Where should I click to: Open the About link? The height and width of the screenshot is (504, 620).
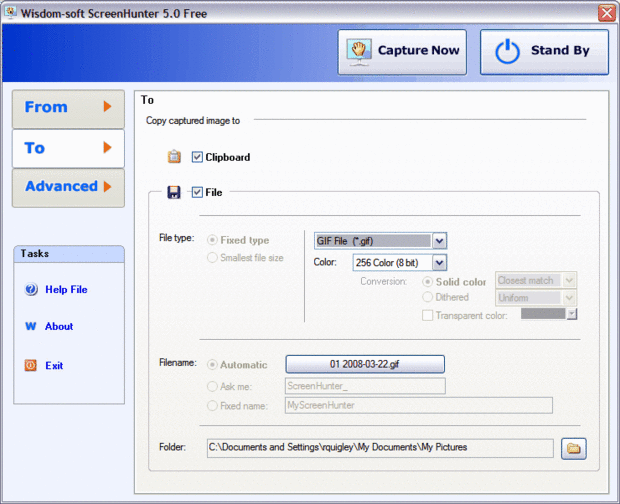click(59, 326)
